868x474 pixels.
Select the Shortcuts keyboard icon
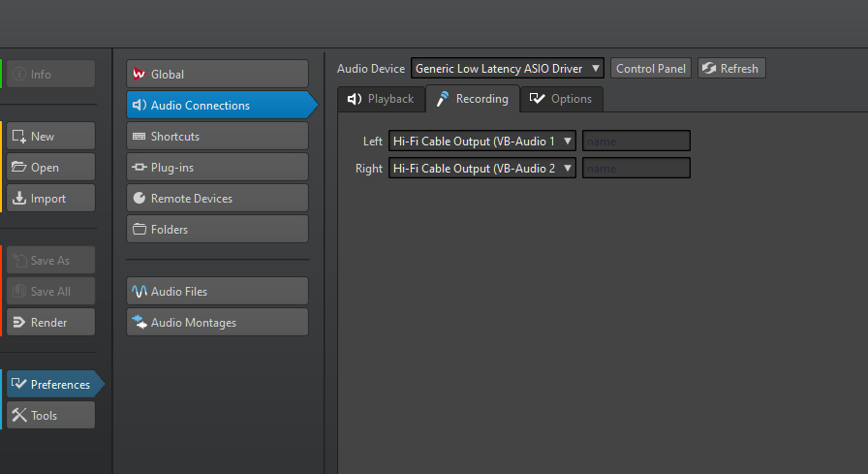pyautogui.click(x=139, y=137)
